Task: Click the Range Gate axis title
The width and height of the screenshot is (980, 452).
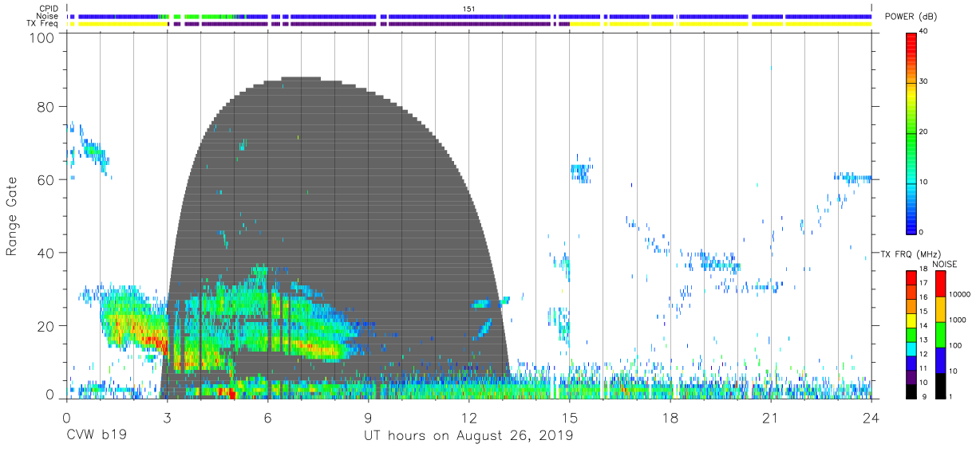Action: point(12,218)
